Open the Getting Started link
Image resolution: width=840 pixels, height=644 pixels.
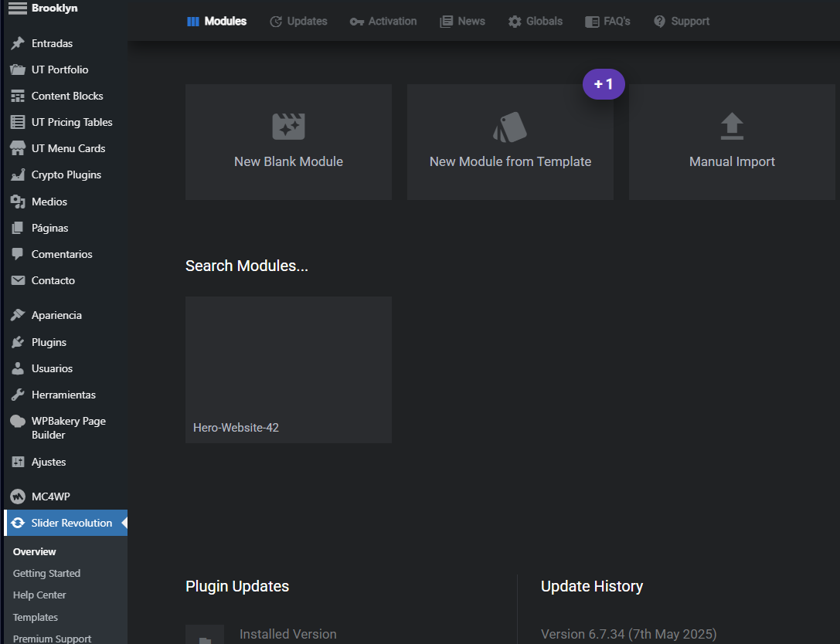click(46, 573)
